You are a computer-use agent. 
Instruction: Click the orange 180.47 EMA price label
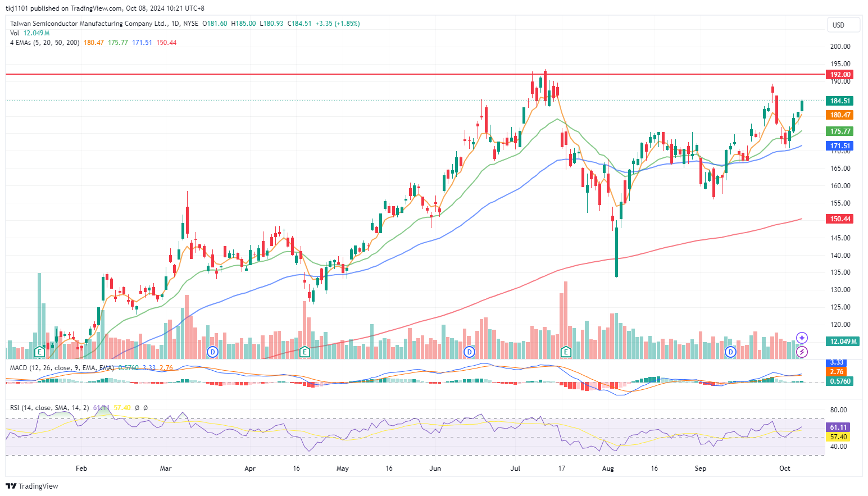pos(840,115)
